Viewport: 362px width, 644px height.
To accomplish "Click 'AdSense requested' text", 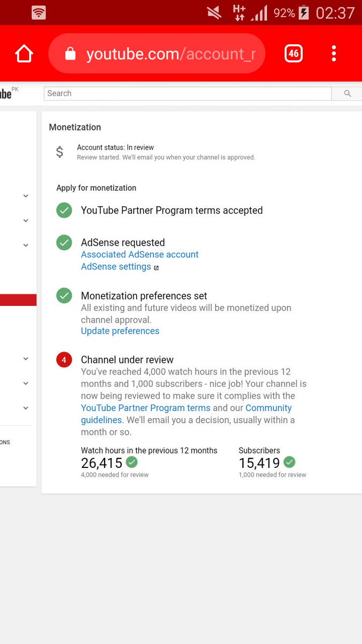I will tap(123, 243).
